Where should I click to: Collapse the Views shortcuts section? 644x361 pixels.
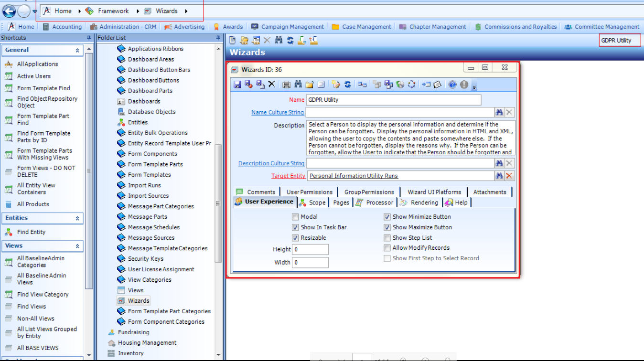(77, 246)
